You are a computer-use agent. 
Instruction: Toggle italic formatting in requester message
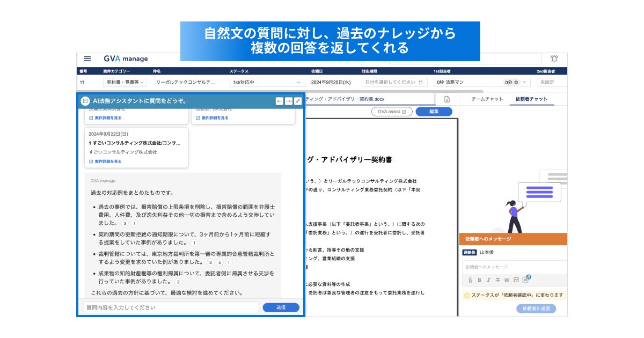point(488,280)
